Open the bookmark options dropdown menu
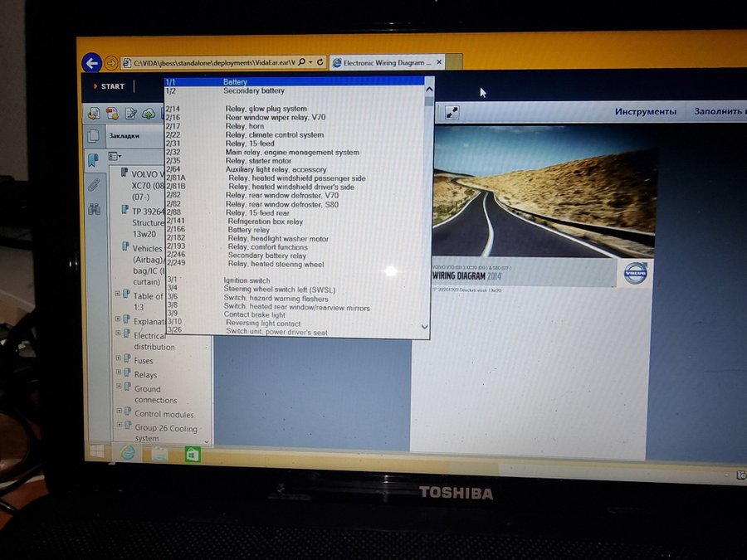 (115, 156)
